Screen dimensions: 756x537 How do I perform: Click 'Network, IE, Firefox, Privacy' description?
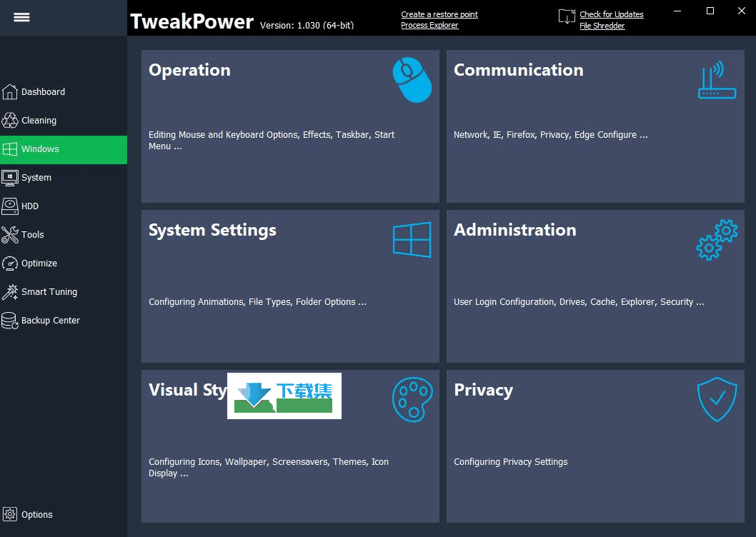pos(551,135)
